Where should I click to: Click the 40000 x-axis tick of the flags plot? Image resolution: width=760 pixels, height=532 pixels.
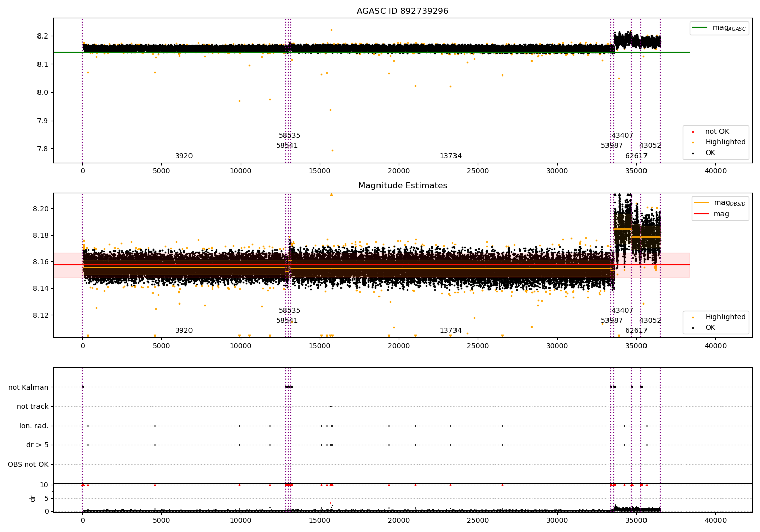[x=715, y=521]
